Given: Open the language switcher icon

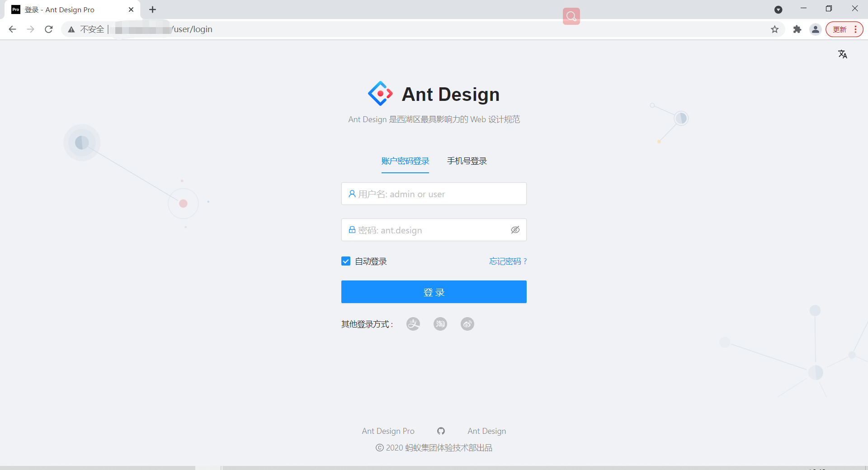Looking at the screenshot, I should point(842,54).
